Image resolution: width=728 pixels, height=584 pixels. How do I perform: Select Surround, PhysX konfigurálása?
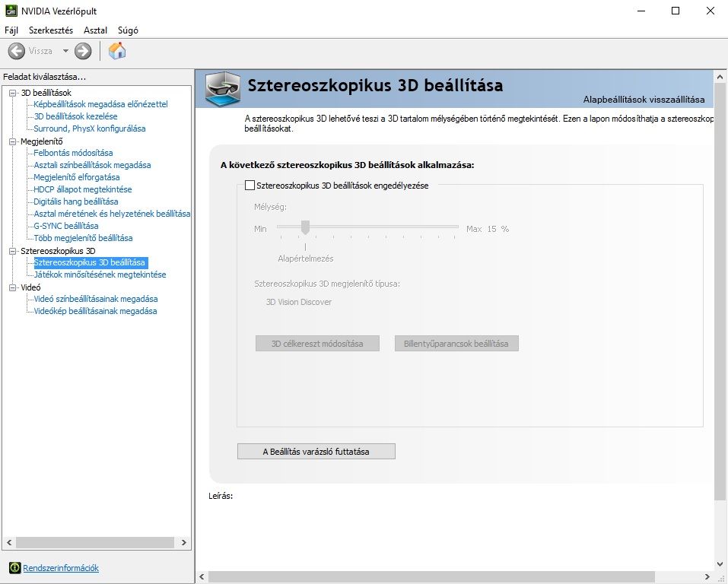pyautogui.click(x=89, y=129)
